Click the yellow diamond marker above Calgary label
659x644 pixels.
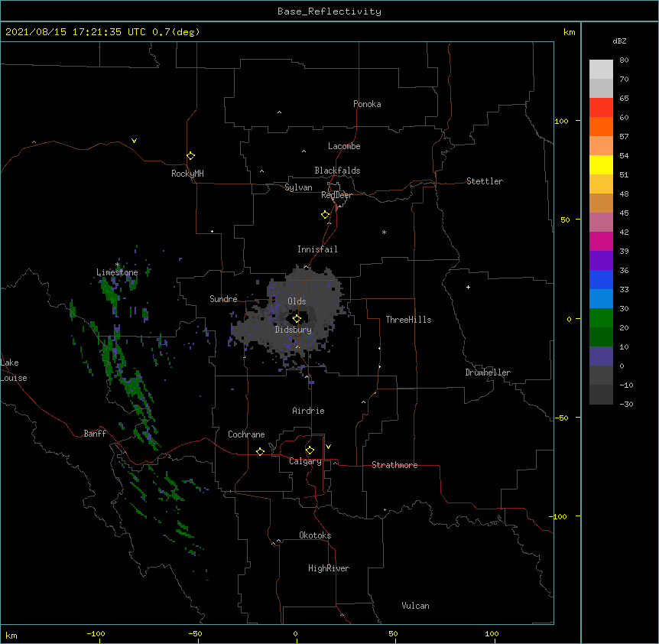(310, 450)
